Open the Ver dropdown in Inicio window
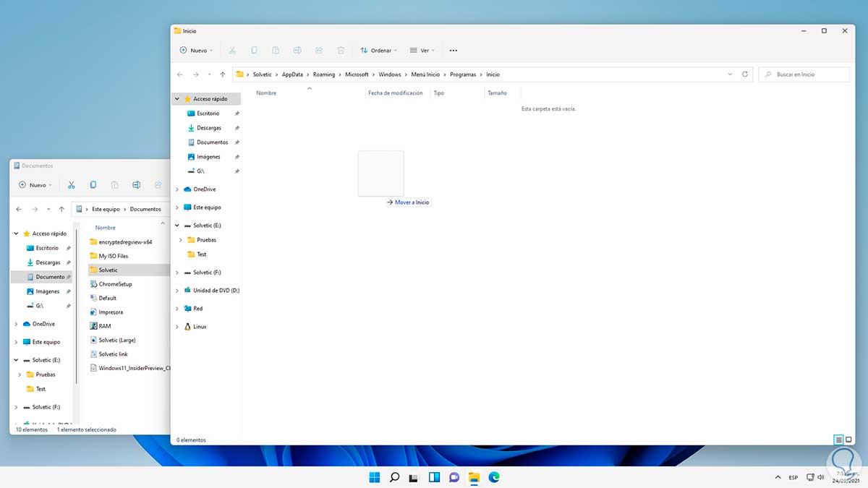This screenshot has width=868, height=488. (422, 51)
